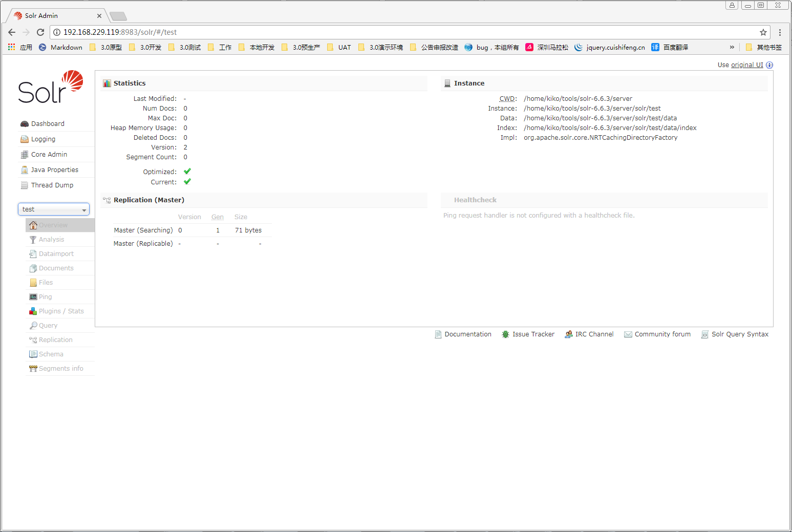Click the Master (Searching) row label
The height and width of the screenshot is (532, 792).
point(143,230)
